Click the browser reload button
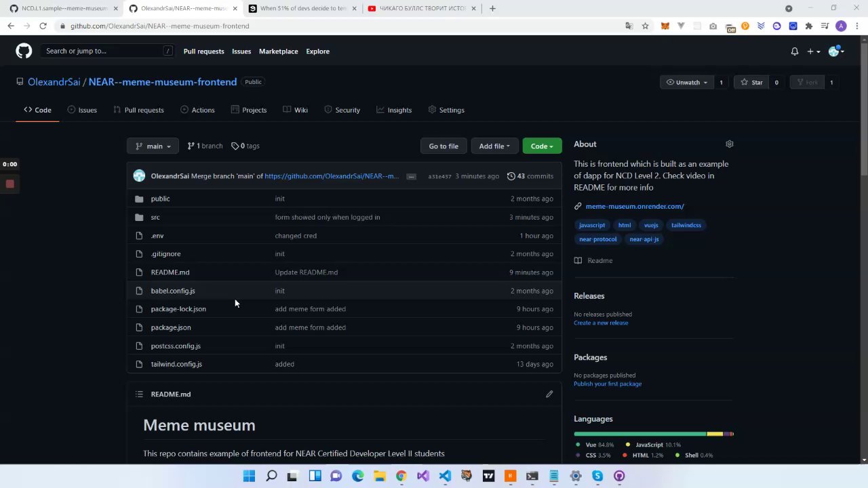Screen dimensions: 868x488 (43, 26)
